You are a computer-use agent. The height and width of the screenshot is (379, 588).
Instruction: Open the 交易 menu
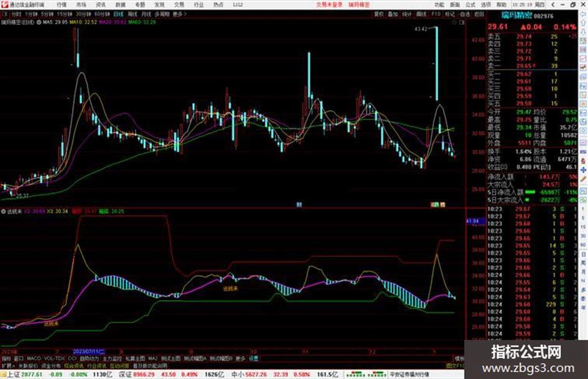pos(179,4)
